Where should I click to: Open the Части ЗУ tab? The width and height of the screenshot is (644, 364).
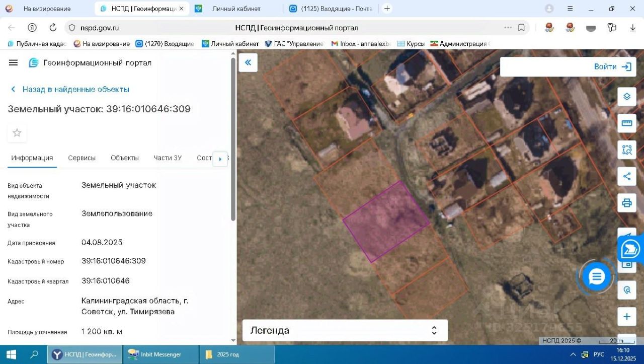[168, 158]
